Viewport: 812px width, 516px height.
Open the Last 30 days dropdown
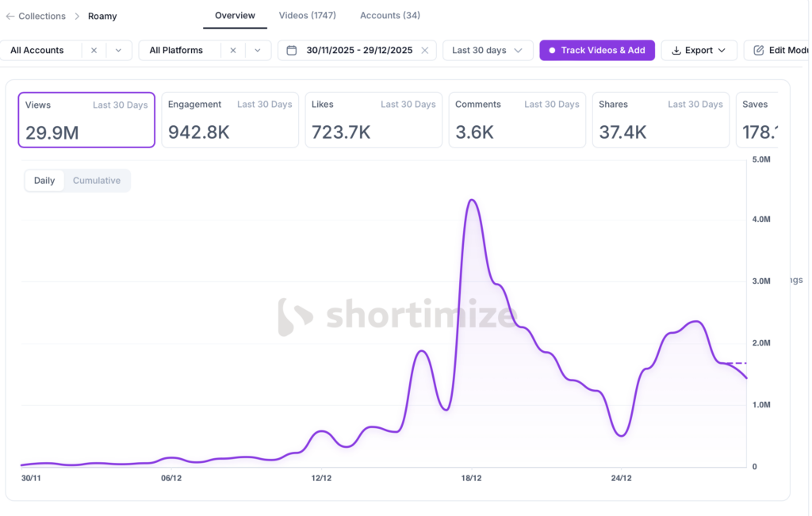point(488,50)
